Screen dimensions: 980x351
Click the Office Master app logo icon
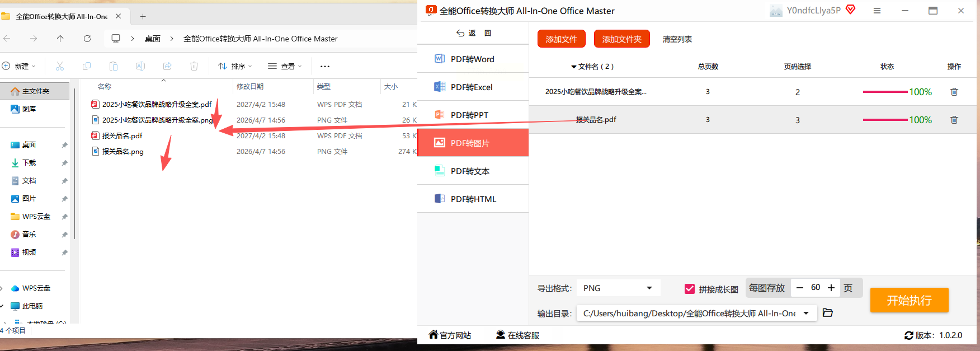pyautogui.click(x=431, y=10)
